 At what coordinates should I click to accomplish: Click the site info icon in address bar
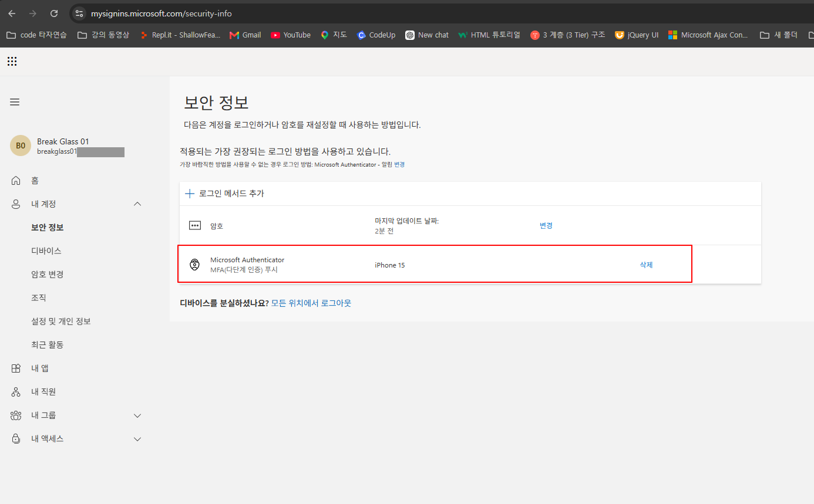(79, 13)
